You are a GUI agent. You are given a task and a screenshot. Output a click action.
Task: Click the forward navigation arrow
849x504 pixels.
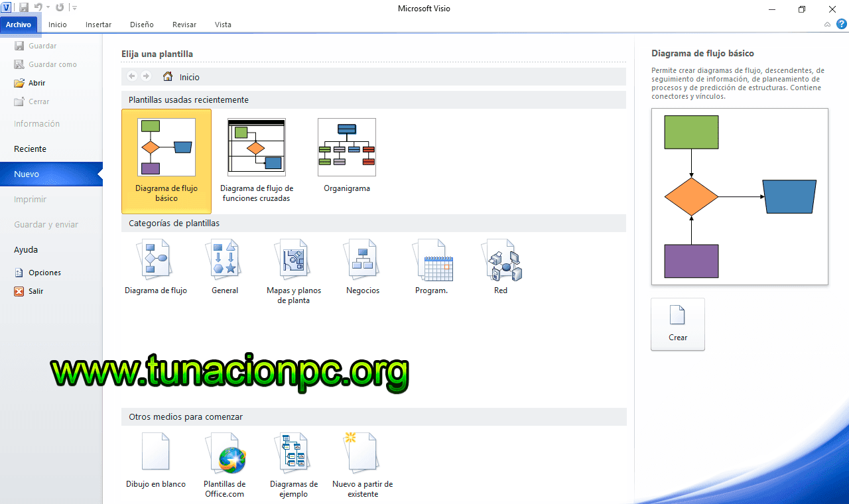(146, 76)
